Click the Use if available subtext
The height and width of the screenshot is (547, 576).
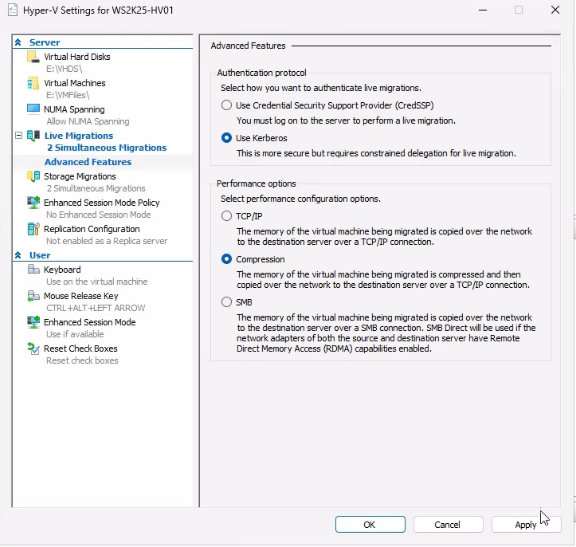[x=75, y=334]
